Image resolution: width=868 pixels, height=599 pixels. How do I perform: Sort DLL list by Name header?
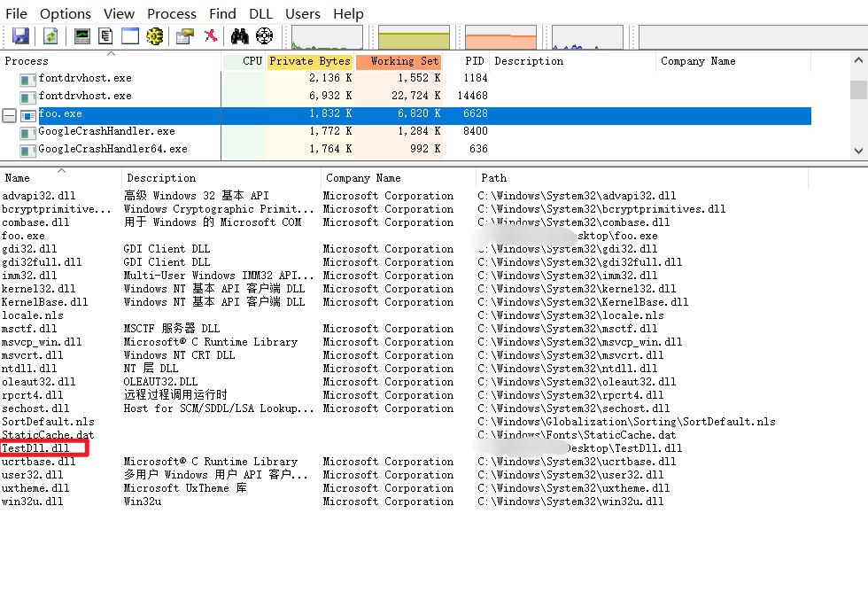(61, 178)
